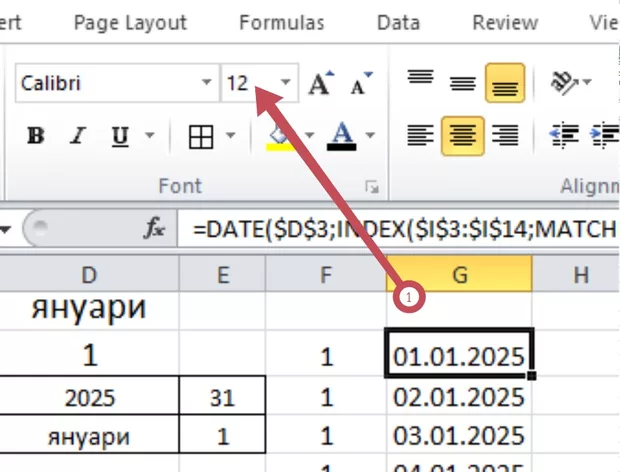Open the Font Color dropdown arrow

point(370,136)
